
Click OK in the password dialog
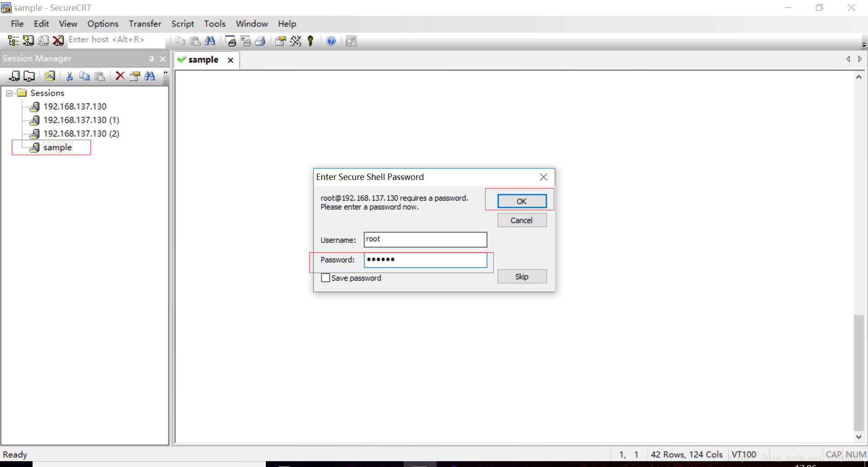click(x=522, y=201)
